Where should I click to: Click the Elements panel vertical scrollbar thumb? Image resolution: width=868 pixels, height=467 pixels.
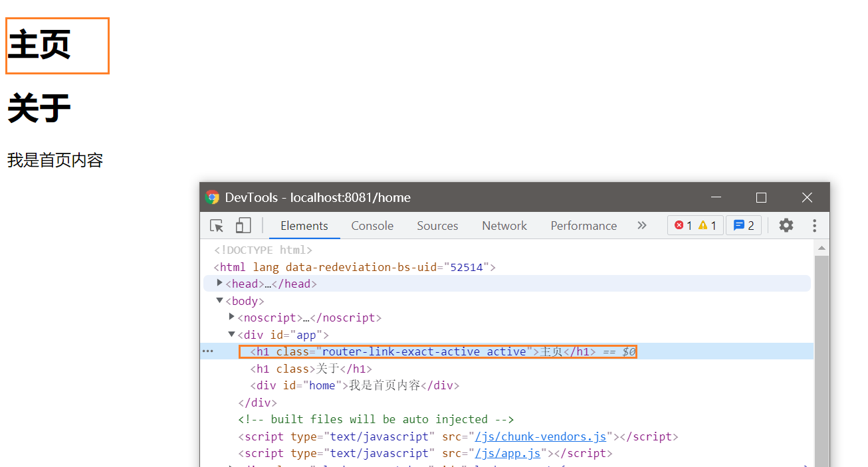(821, 361)
